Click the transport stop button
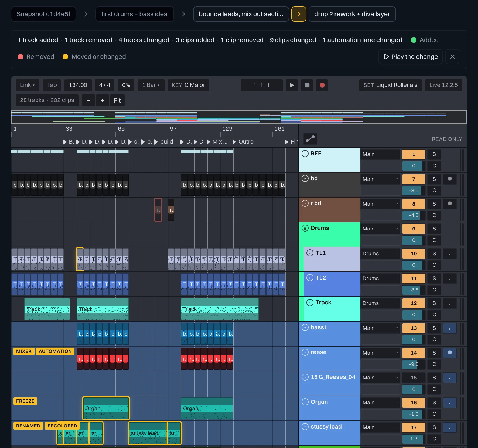 pos(307,85)
